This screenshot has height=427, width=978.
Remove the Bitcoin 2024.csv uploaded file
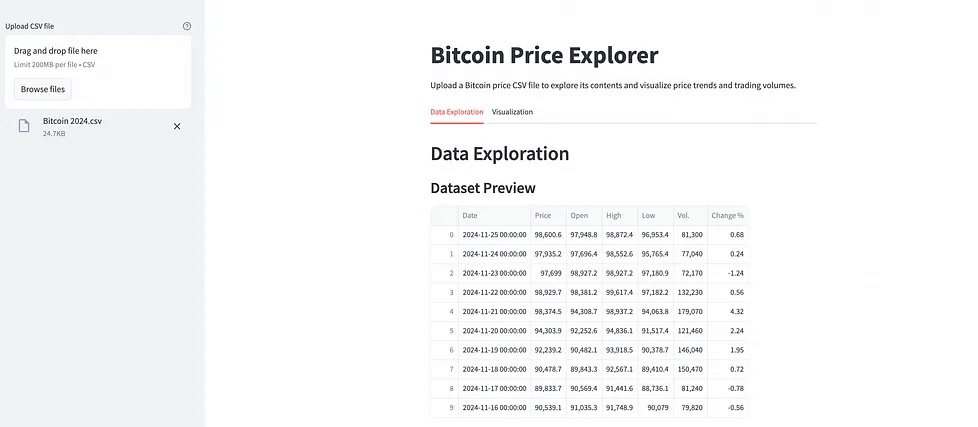tap(177, 127)
